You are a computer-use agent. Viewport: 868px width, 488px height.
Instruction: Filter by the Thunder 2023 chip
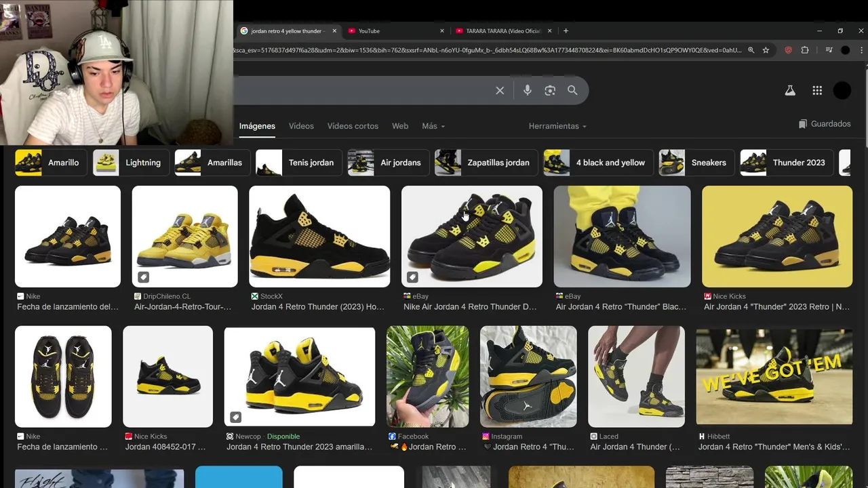[787, 163]
